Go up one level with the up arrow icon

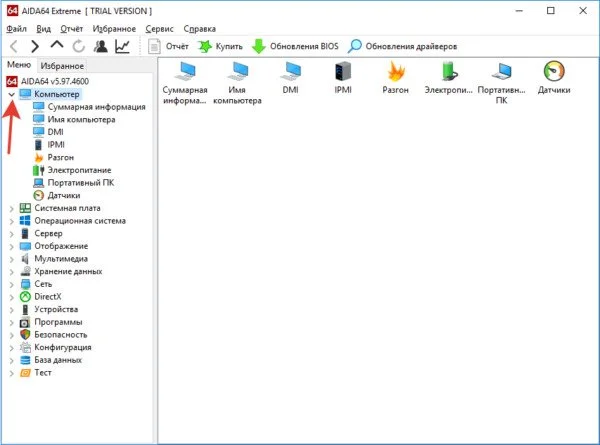(57, 45)
